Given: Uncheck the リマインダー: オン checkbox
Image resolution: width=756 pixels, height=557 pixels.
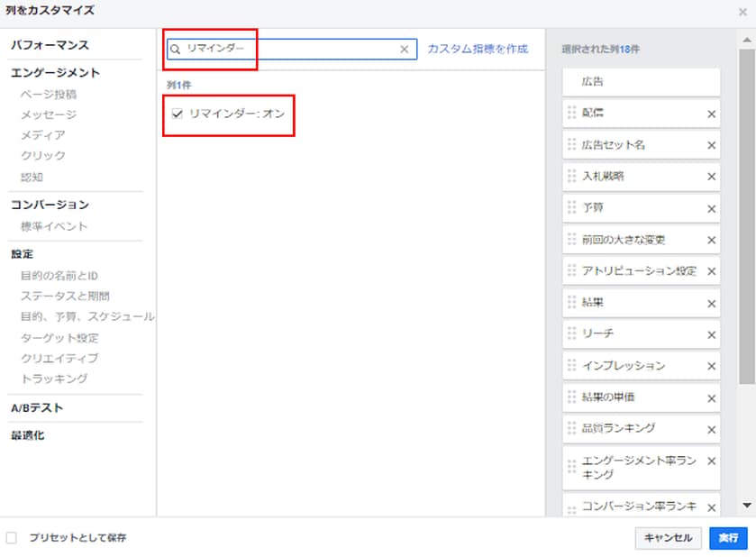Looking at the screenshot, I should click(x=178, y=114).
